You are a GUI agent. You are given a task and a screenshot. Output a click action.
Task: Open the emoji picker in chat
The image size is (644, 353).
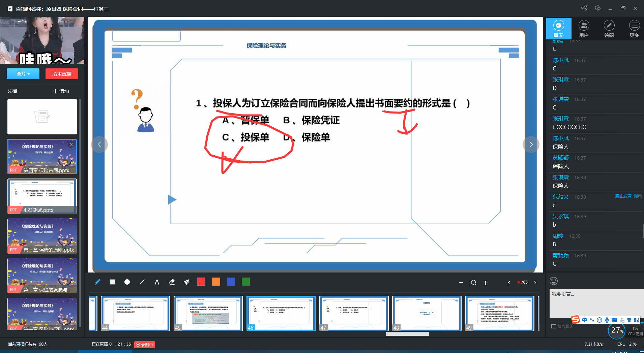554,281
